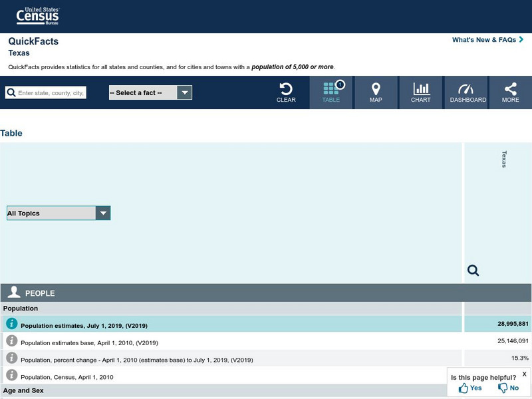This screenshot has height=399, width=532.
Task: Click info icon for Population estimates base 2010
Action: 11,340
